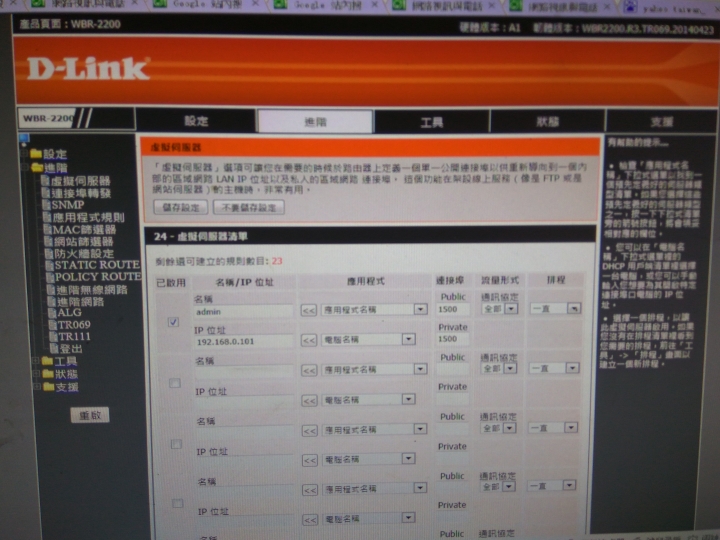Click the page icon beside 虛擬伺服器

click(x=45, y=180)
